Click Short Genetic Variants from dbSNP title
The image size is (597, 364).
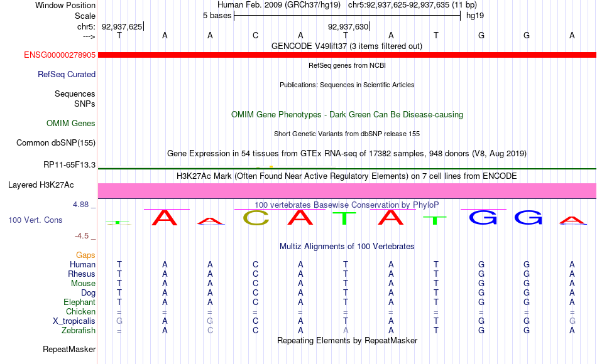click(x=347, y=134)
